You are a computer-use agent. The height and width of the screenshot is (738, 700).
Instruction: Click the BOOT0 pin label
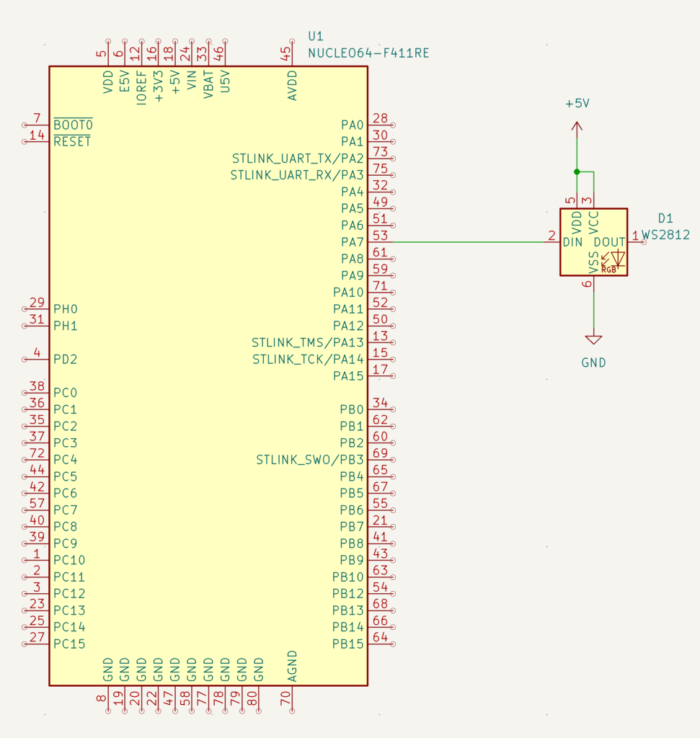click(x=73, y=125)
